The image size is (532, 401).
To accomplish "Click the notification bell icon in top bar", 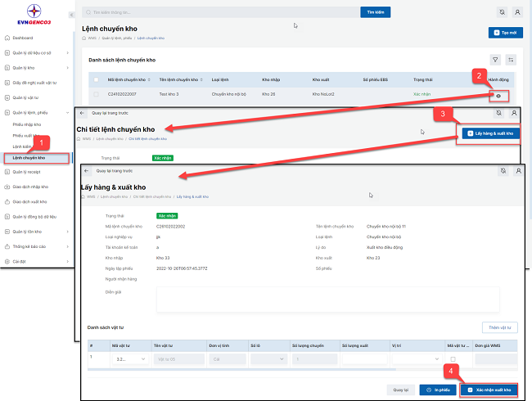I will tap(501, 12).
